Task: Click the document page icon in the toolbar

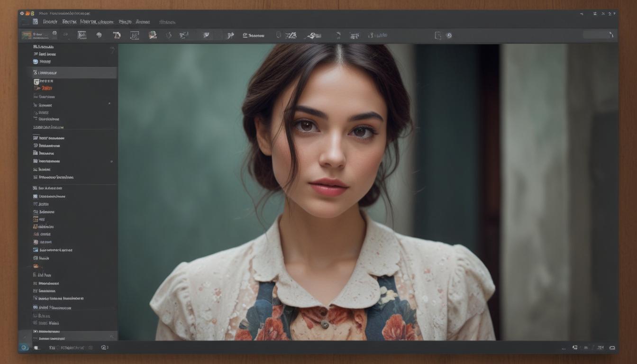Action: [438, 36]
